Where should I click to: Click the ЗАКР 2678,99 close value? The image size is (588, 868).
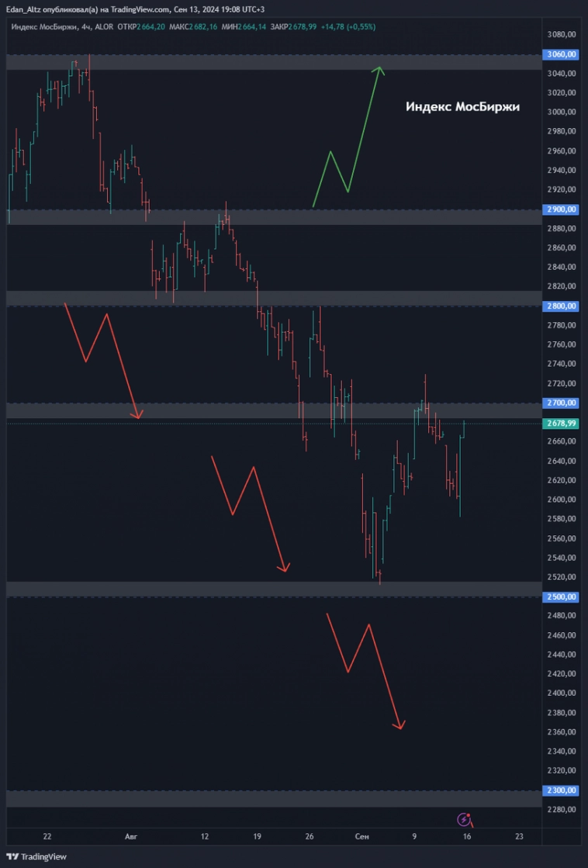pos(293,26)
